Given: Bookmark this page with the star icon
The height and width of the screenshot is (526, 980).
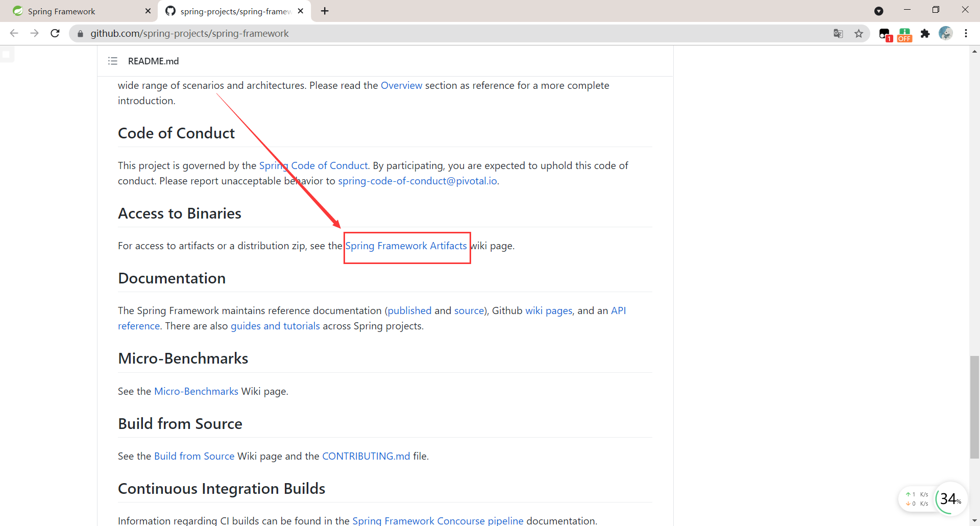Looking at the screenshot, I should pos(859,34).
